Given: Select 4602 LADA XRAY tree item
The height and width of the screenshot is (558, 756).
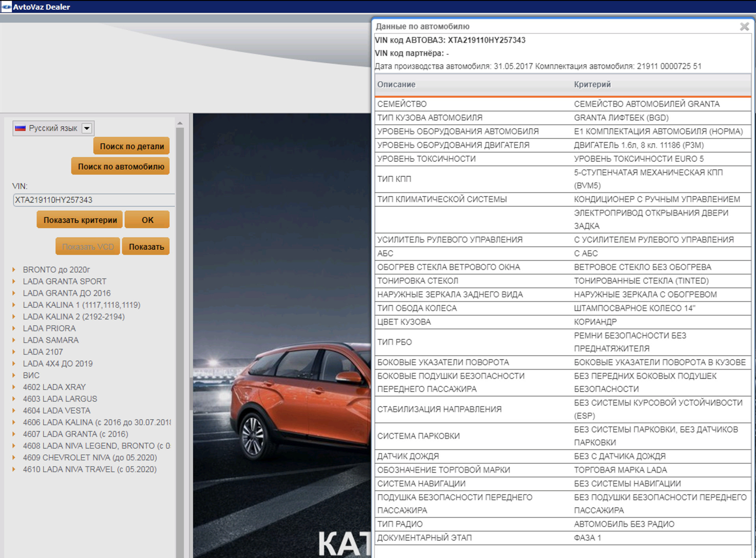Looking at the screenshot, I should coord(54,387).
